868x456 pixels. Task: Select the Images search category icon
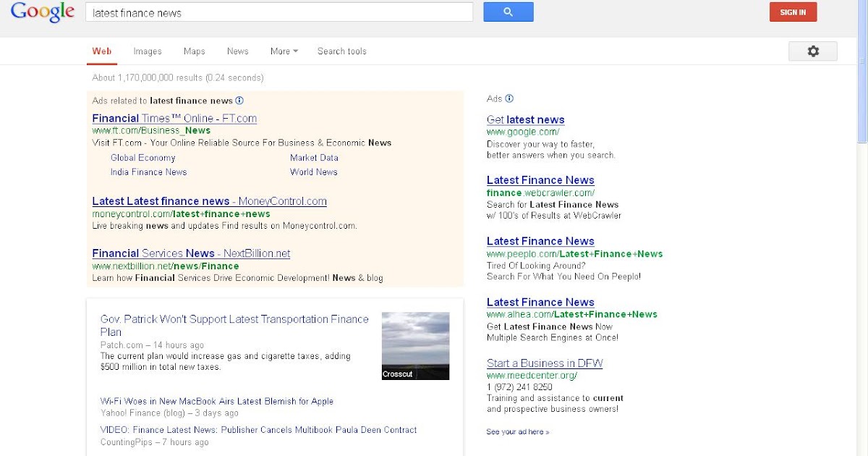[x=147, y=51]
